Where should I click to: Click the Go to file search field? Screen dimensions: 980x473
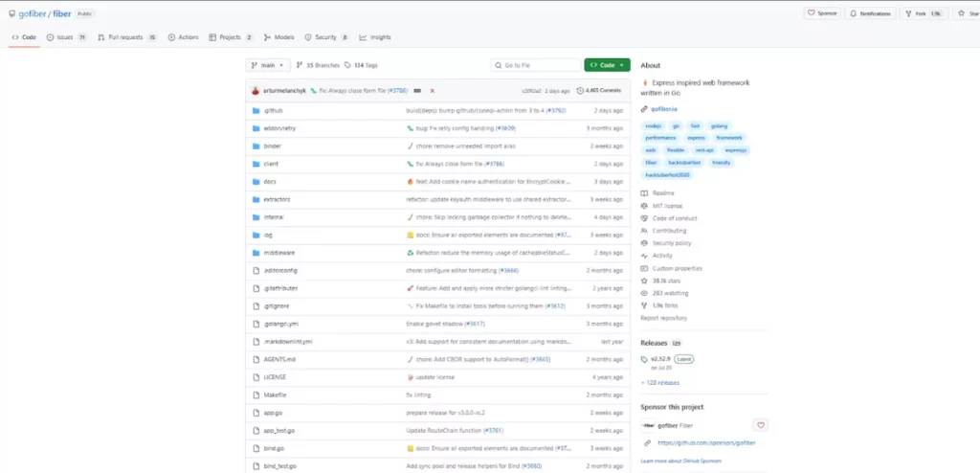535,65
